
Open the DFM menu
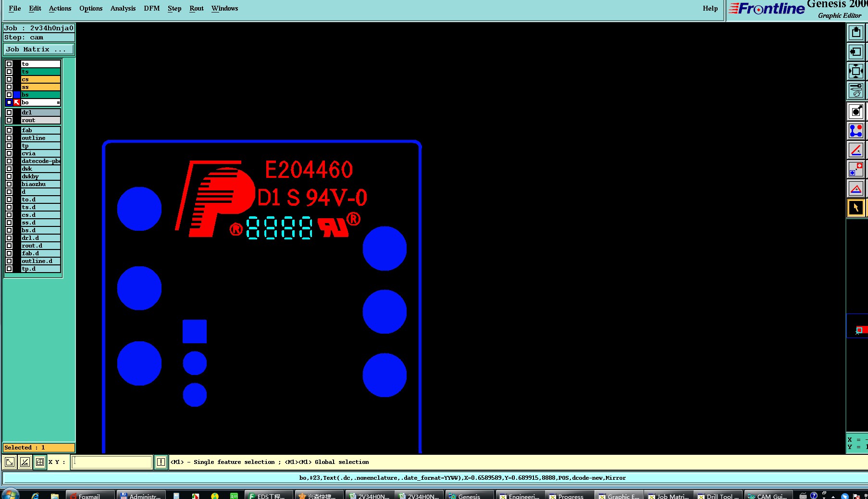(152, 8)
